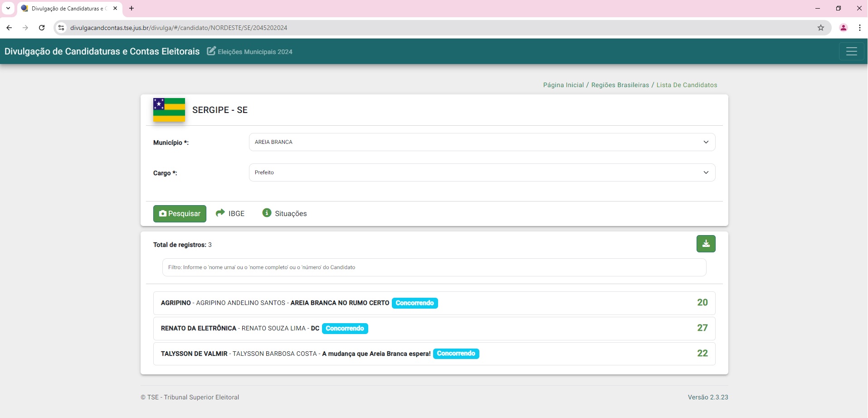This screenshot has width=868, height=418.
Task: Click the edit icon beside Eleições Municipais 2024
Action: click(x=211, y=51)
